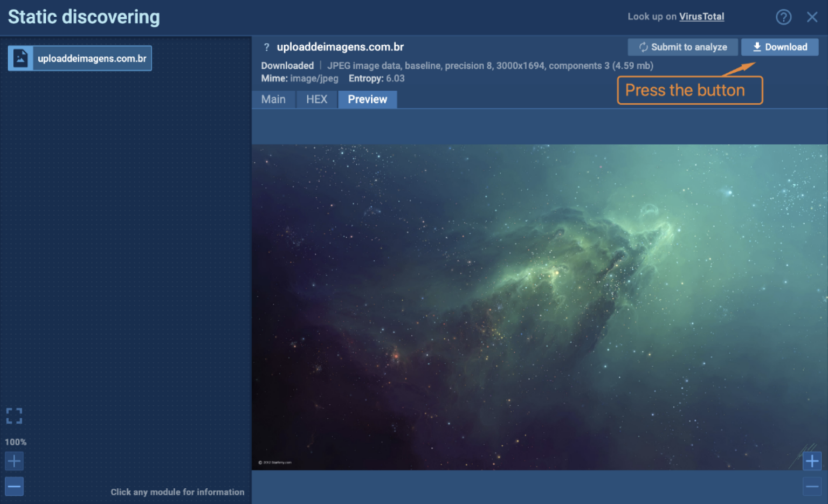Zoom out the module graph with minus
The width and height of the screenshot is (828, 504).
(14, 486)
